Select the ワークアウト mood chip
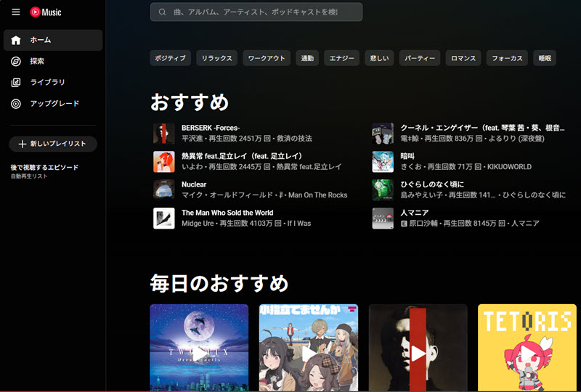 267,58
